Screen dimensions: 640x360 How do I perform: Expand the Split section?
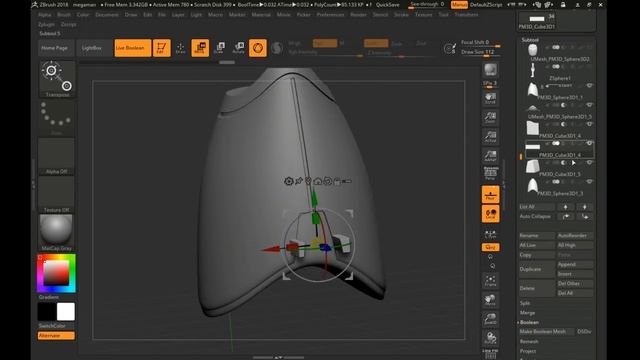coord(525,303)
